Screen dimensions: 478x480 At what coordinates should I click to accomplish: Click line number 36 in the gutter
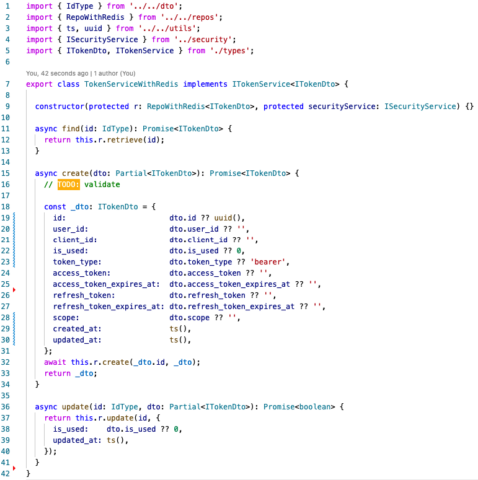[5, 407]
